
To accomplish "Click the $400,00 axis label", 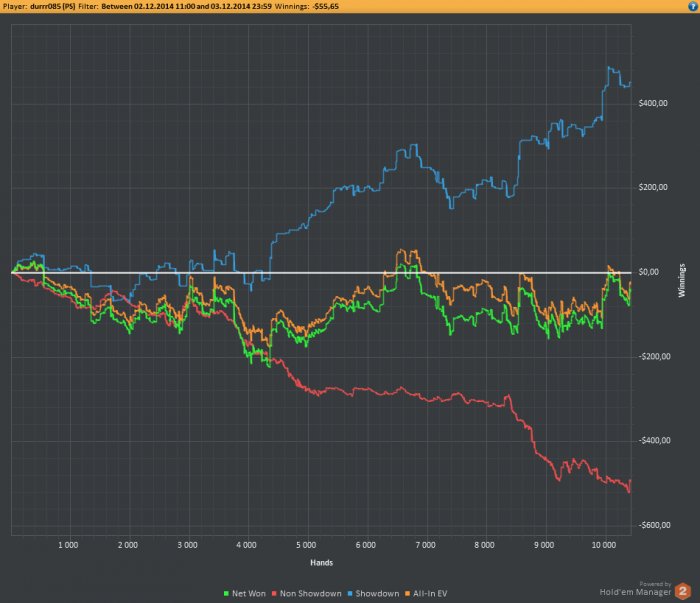I will [653, 103].
